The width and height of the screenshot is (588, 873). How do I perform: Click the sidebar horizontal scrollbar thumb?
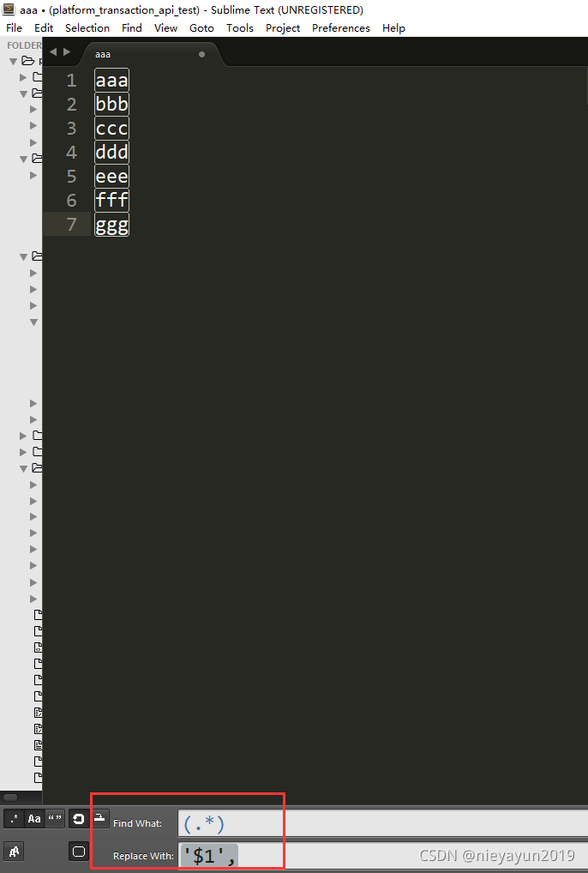[10, 797]
